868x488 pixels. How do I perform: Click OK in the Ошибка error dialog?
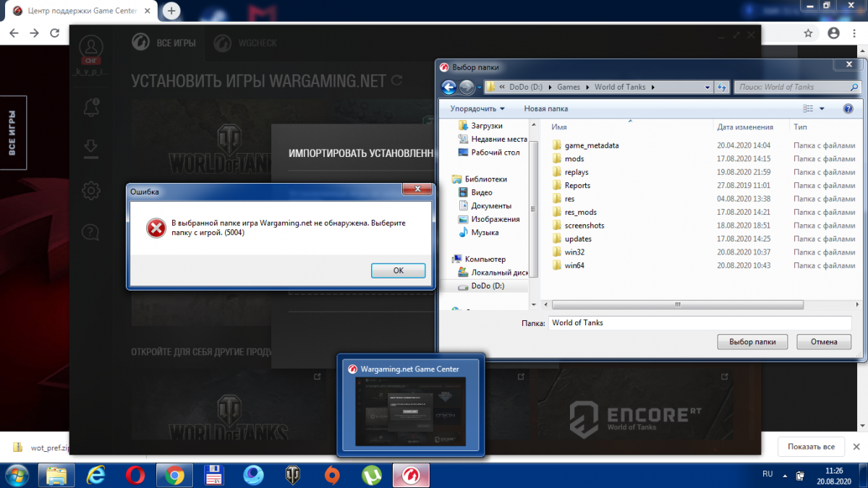[x=398, y=270]
